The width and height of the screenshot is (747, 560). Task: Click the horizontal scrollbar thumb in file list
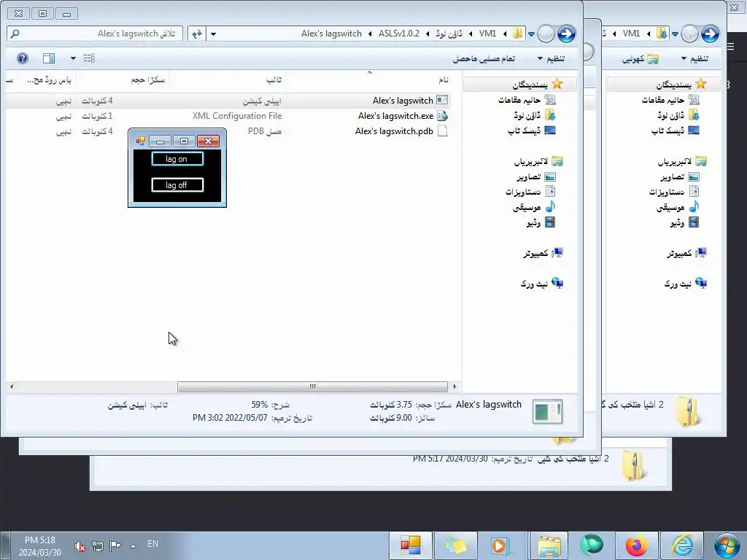312,386
